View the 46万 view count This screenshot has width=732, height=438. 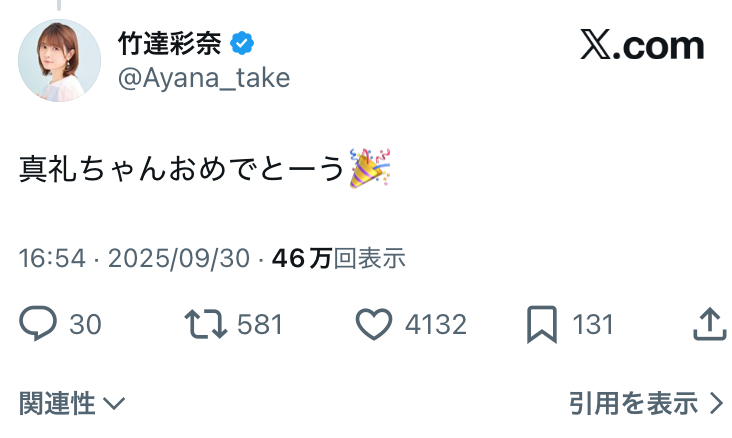[338, 258]
